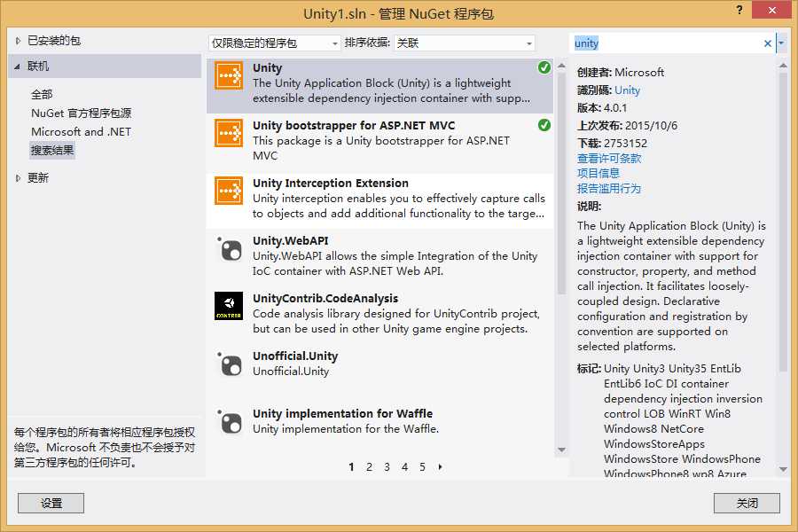The height and width of the screenshot is (532, 798).
Task: Select Unity implementation for Waffle title
Action: pyautogui.click(x=342, y=413)
